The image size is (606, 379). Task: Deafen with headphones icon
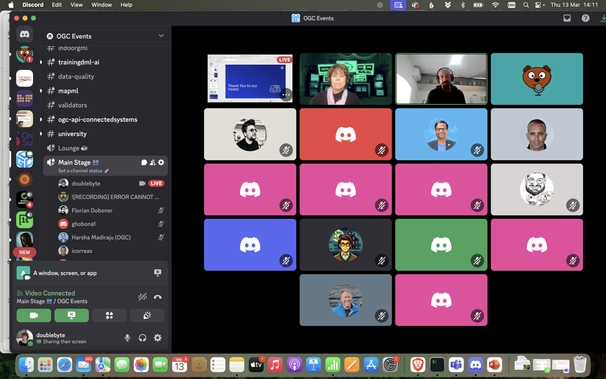click(142, 338)
